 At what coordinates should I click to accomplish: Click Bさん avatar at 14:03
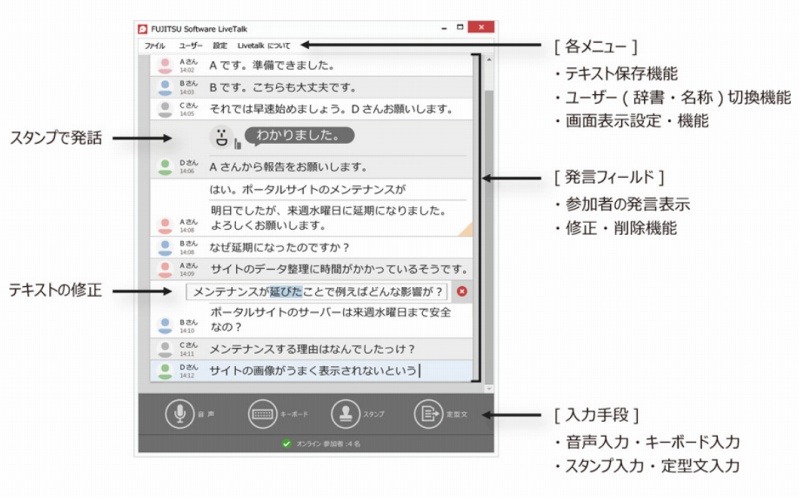click(x=165, y=87)
